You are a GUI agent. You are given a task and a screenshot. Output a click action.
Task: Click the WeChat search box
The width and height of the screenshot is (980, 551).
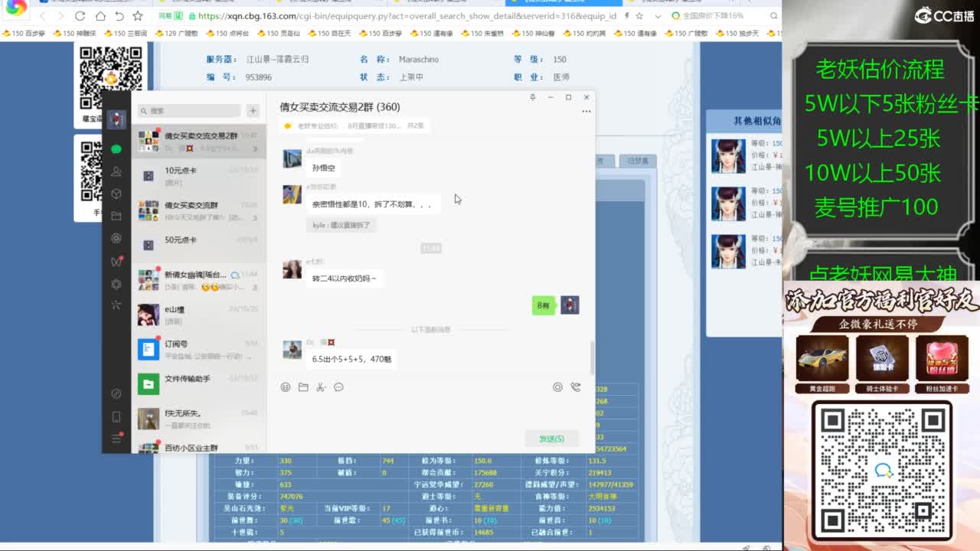pos(189,111)
